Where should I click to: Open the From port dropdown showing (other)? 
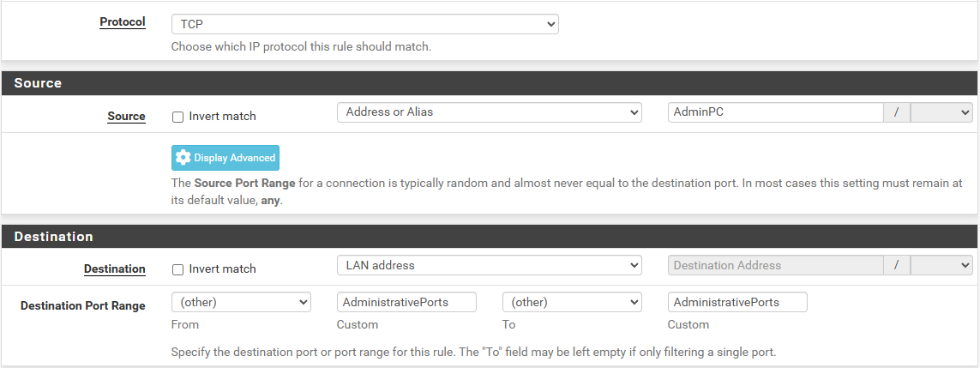(x=241, y=302)
